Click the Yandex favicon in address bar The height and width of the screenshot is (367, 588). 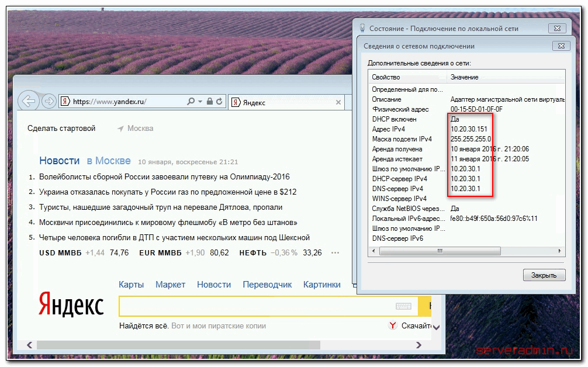click(x=65, y=101)
